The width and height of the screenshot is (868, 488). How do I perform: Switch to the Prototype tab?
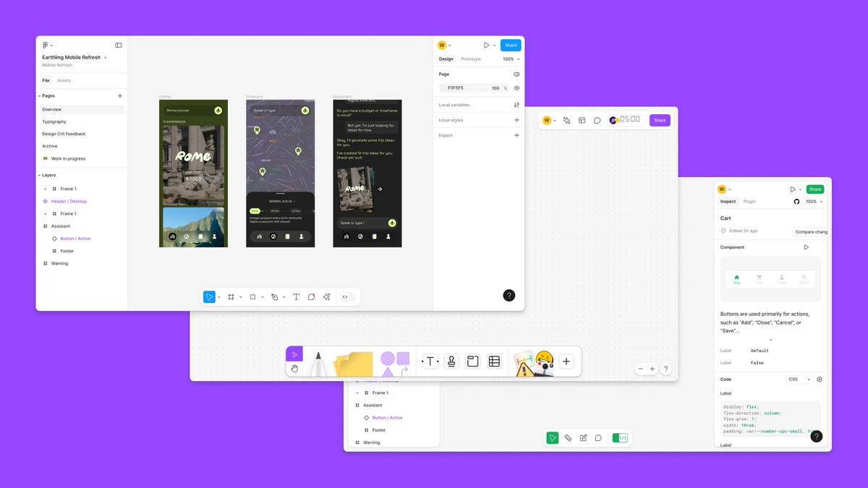point(471,59)
